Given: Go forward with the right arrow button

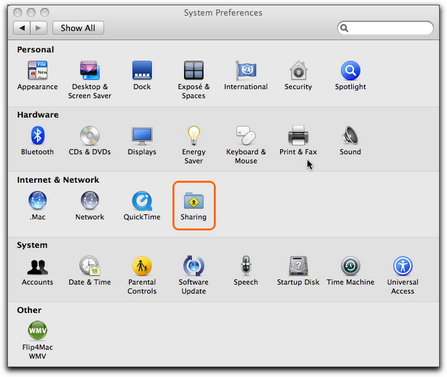Looking at the screenshot, I should pos(39,28).
